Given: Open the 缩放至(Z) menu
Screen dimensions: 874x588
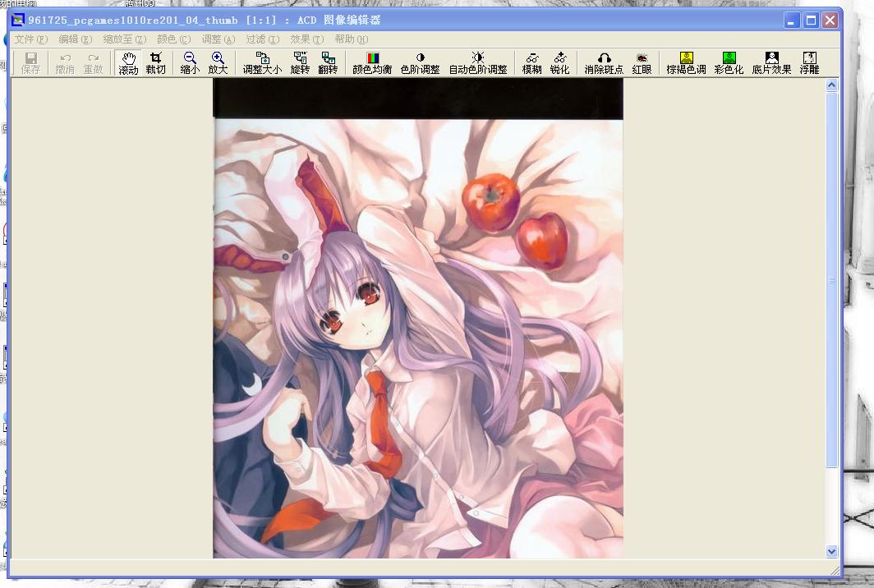Looking at the screenshot, I should [x=125, y=39].
